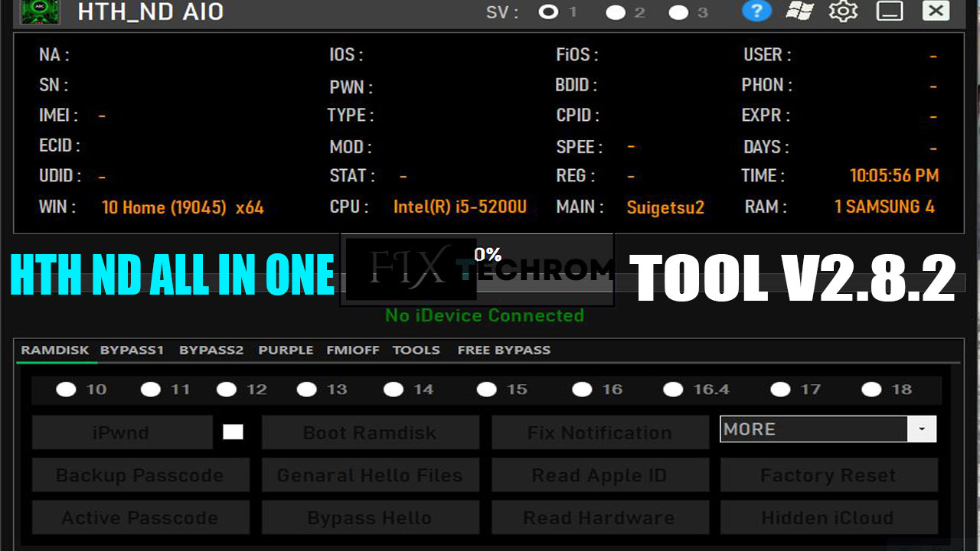The width and height of the screenshot is (980, 551).
Task: Click the Read Hardware button
Action: (x=599, y=517)
